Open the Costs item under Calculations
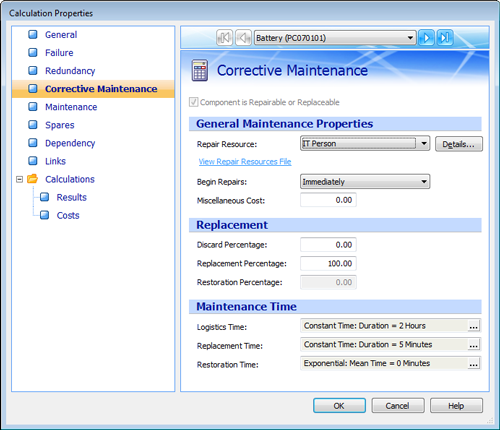This screenshot has width=500, height=430. point(68,215)
